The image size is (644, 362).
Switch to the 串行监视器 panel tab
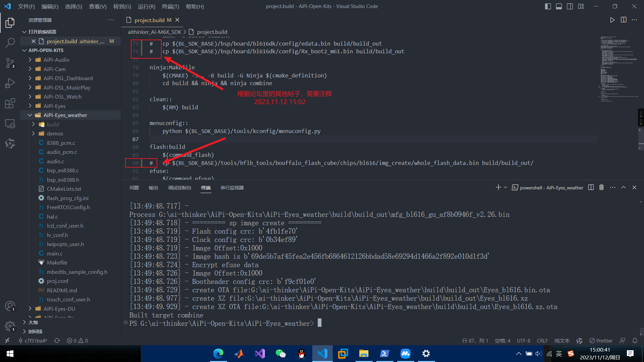[x=232, y=188]
